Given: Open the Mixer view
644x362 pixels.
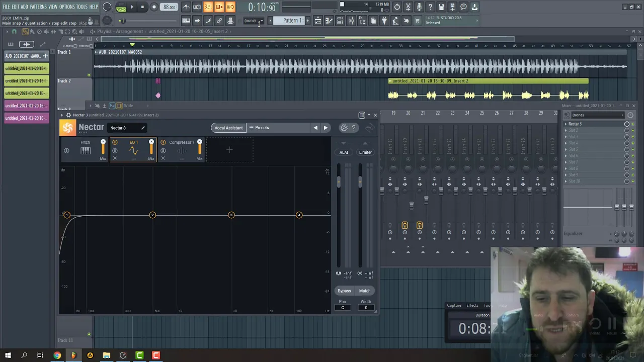Looking at the screenshot, I should pyautogui.click(x=351, y=21).
